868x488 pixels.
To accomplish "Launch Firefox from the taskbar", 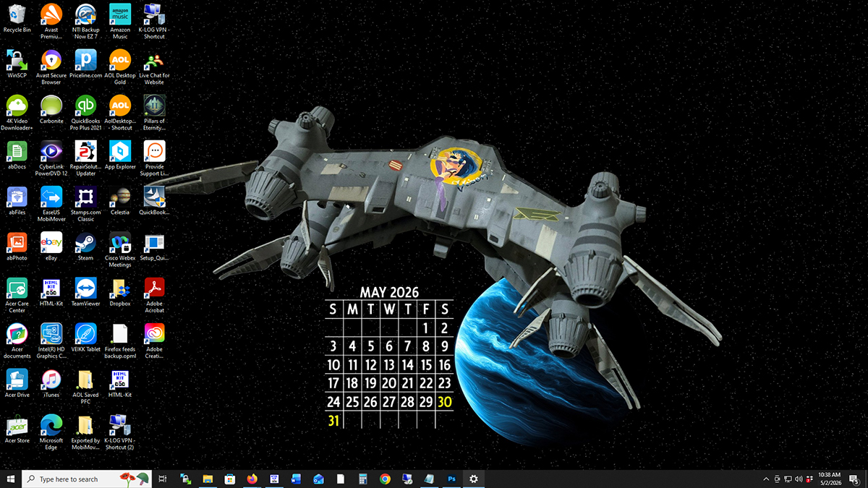I will coord(252,479).
